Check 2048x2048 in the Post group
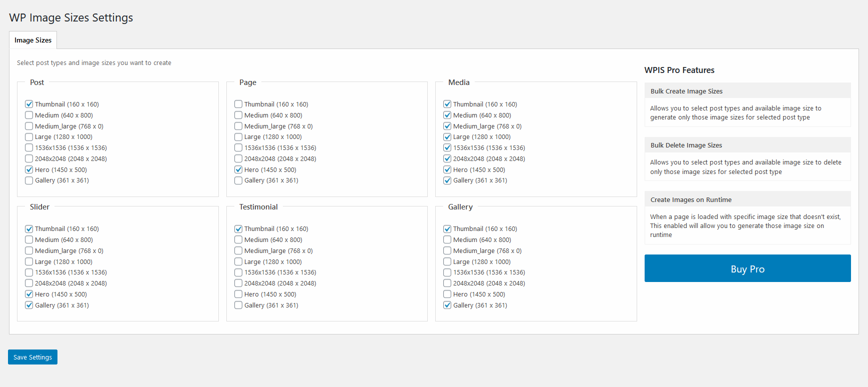Viewport: 868px width, 387px height. [x=29, y=158]
